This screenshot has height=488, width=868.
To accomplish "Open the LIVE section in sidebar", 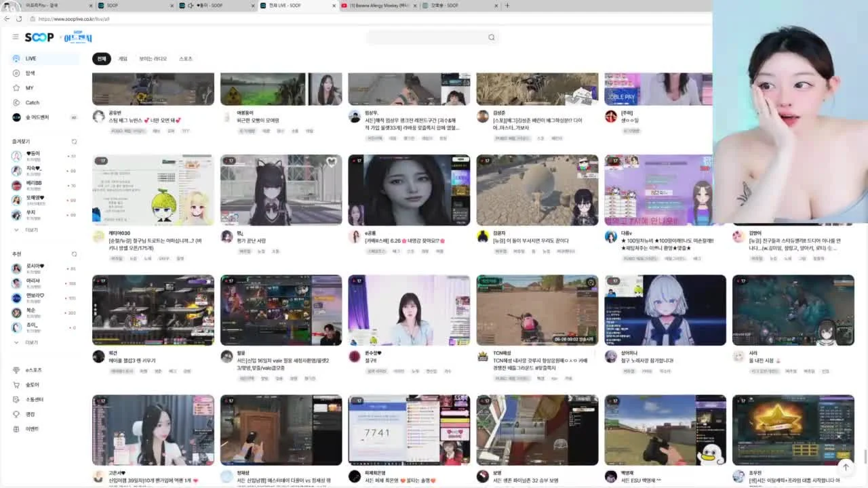I will coord(45,58).
